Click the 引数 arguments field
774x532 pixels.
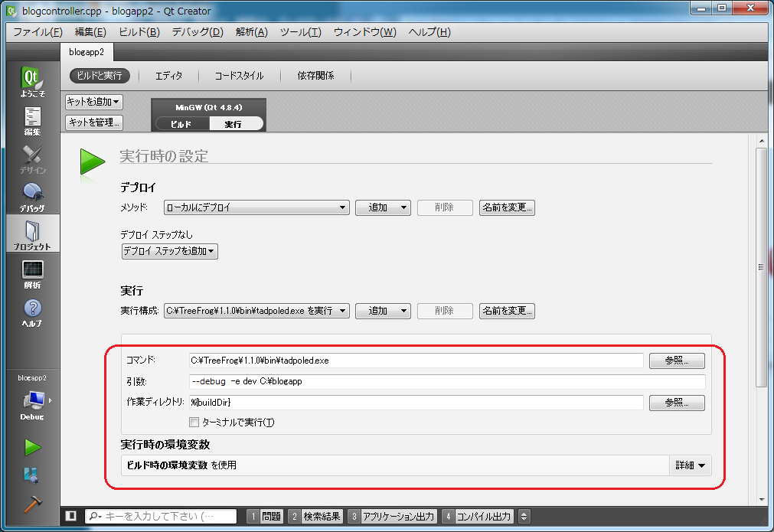tap(447, 381)
